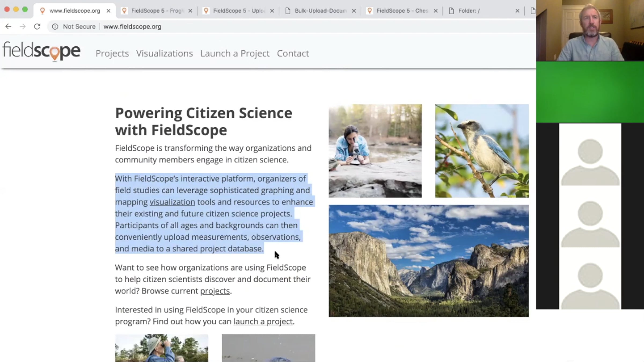Go to Launch a Project page
Screen dimensions: 644x362
[x=235, y=53]
